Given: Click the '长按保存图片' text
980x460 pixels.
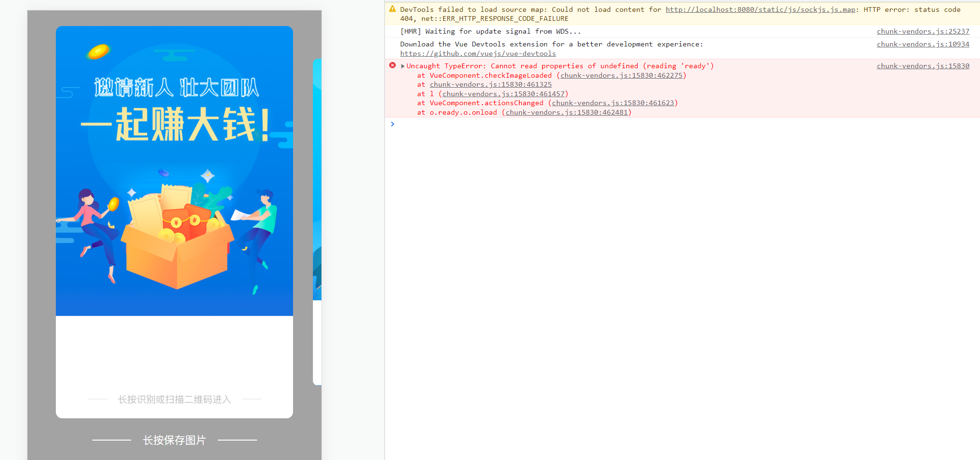Looking at the screenshot, I should 174,440.
